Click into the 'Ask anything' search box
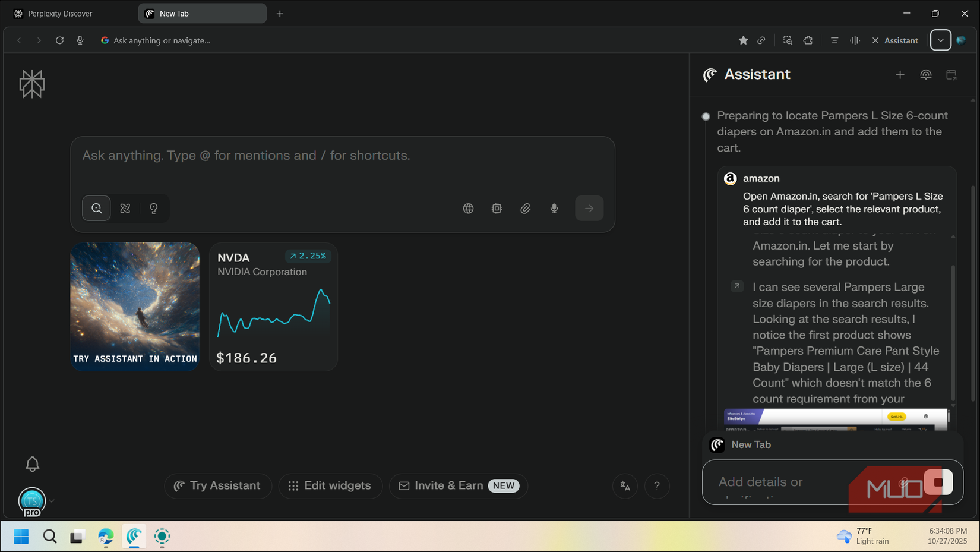Screen dimensions: 980x552 [x=343, y=156]
